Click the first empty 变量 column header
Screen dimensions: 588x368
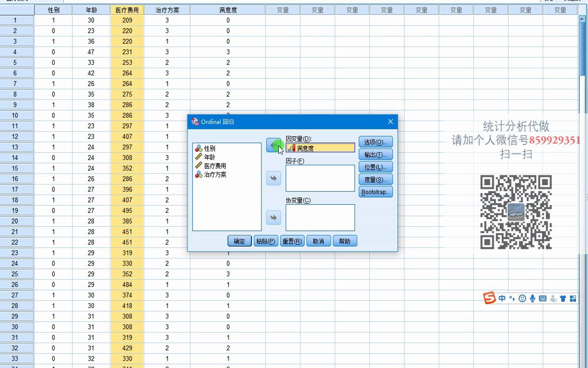click(283, 10)
